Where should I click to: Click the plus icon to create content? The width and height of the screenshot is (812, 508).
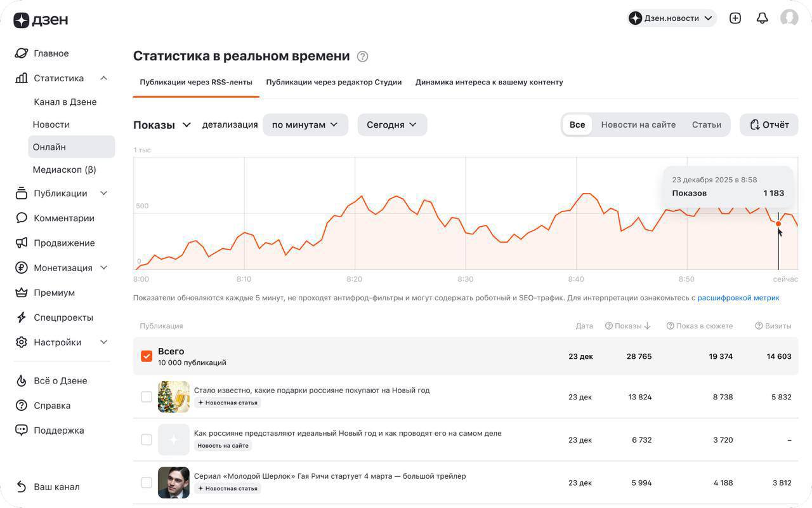click(735, 18)
